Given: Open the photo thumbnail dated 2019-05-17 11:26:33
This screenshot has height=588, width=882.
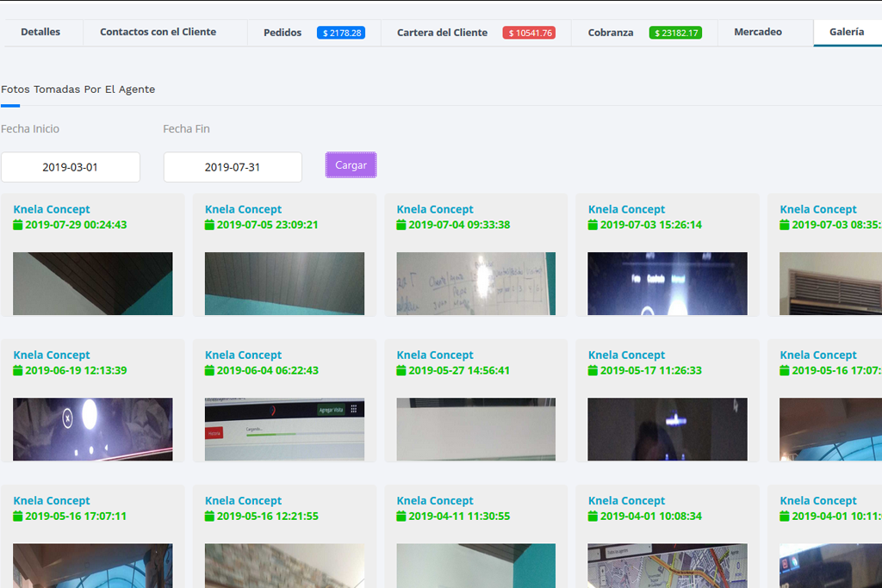Looking at the screenshot, I should click(668, 429).
